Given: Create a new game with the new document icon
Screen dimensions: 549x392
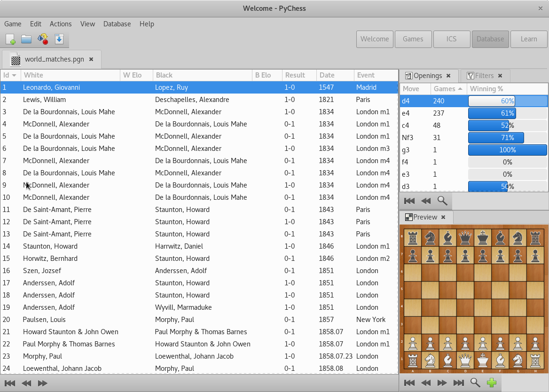Looking at the screenshot, I should [x=10, y=39].
